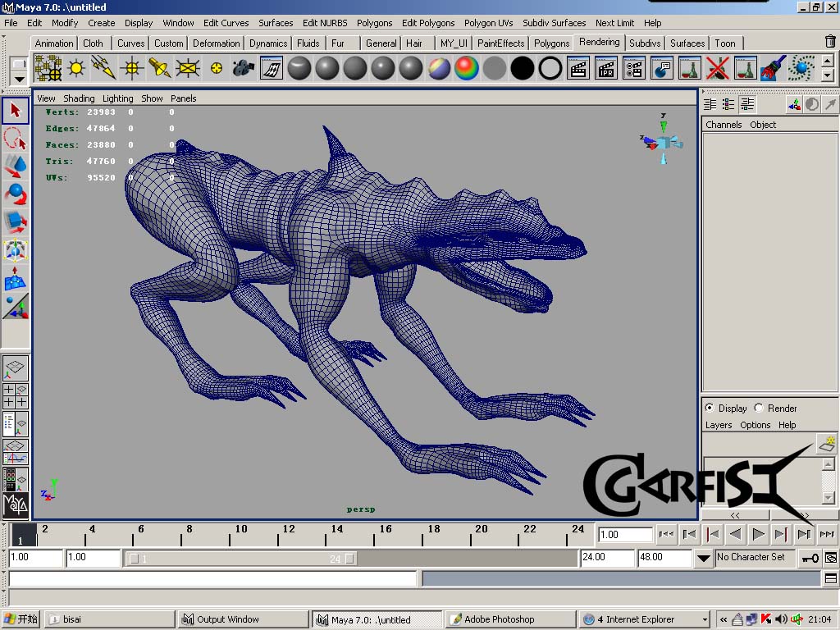Show only the Channel Box using first layout icon

pos(710,104)
